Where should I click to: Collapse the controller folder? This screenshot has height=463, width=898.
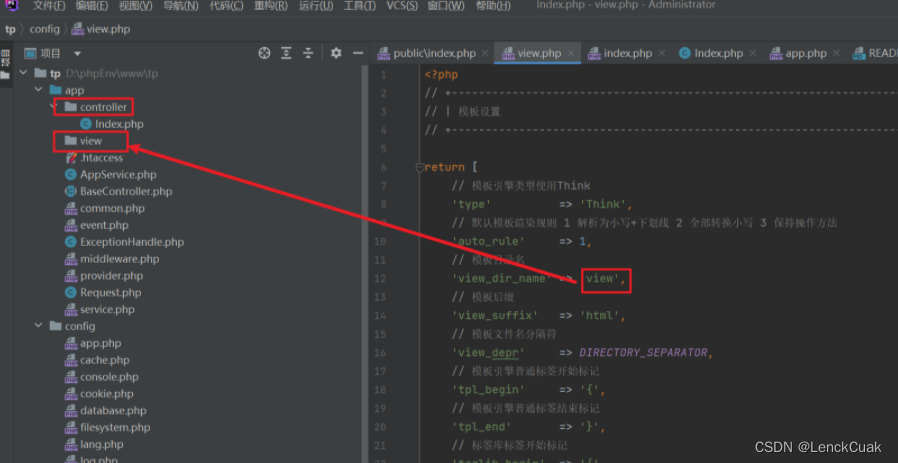[x=53, y=107]
